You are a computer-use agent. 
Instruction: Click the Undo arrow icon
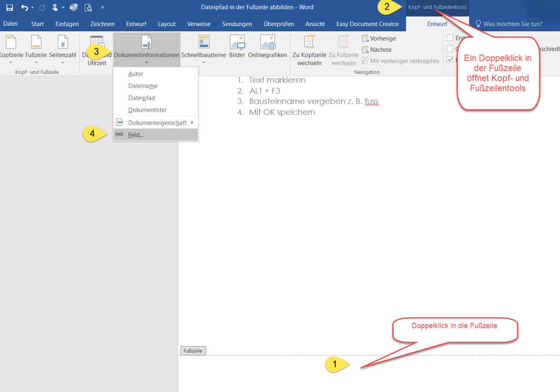tap(24, 7)
